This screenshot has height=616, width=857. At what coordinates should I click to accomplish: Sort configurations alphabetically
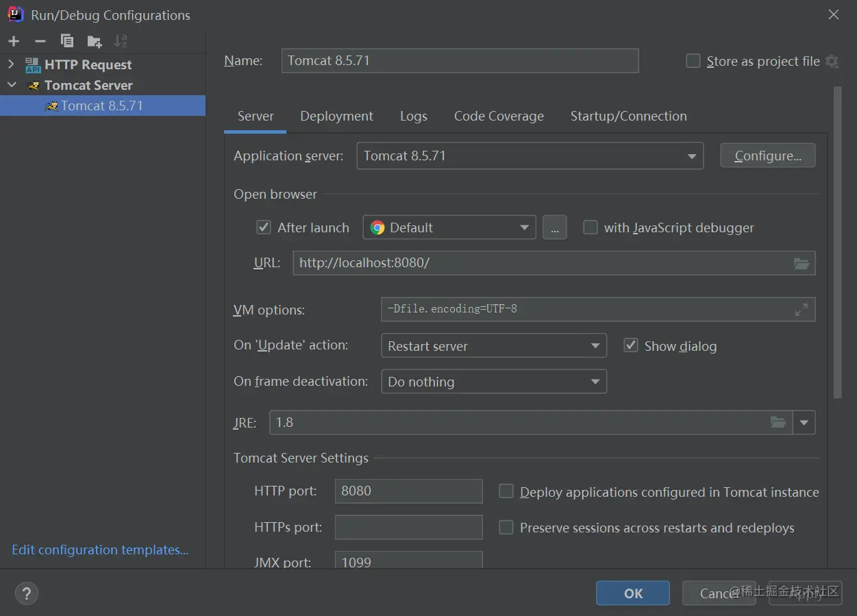[121, 41]
